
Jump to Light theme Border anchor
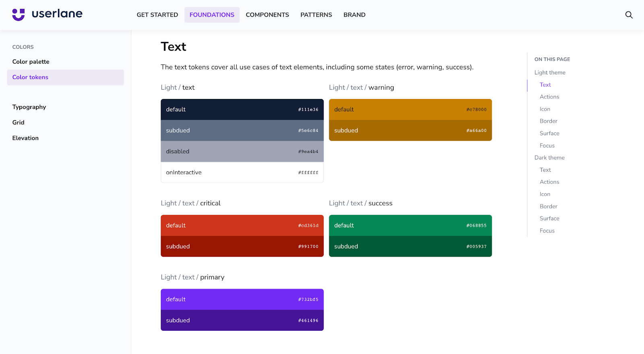(x=548, y=121)
